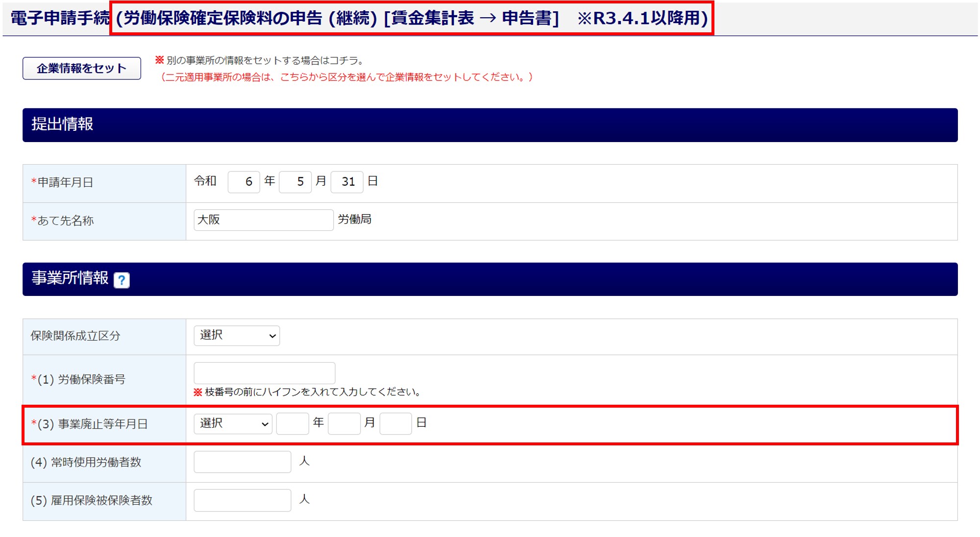This screenshot has height=537, width=980.
Task: Click the 枝番号 hyphen instruction note
Action: pyautogui.click(x=312, y=392)
